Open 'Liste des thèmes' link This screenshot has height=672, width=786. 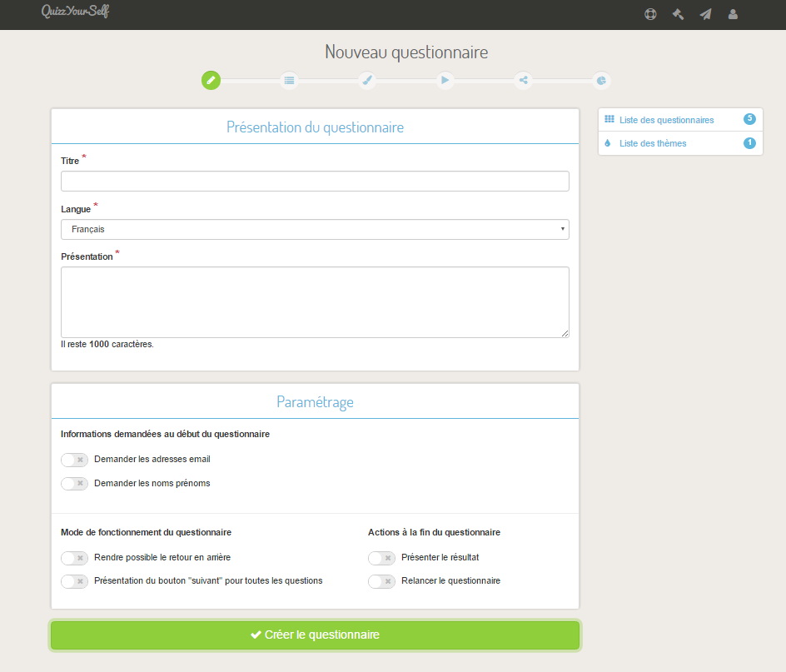point(653,143)
